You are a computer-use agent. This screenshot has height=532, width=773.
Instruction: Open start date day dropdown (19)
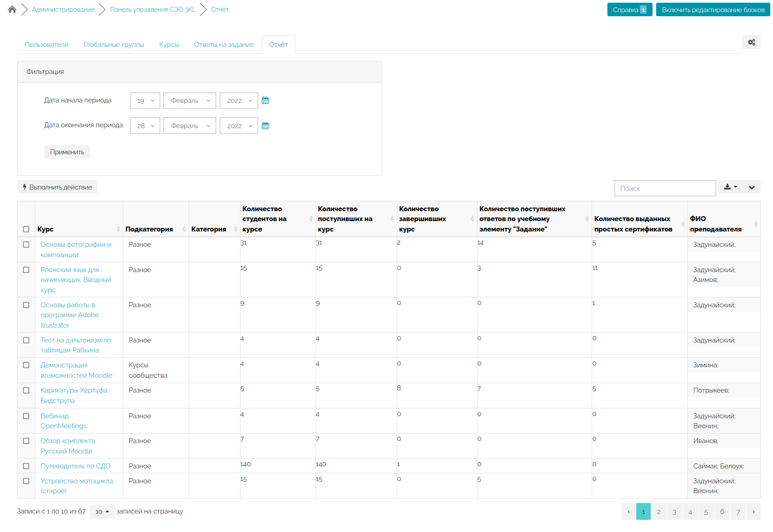(x=145, y=101)
